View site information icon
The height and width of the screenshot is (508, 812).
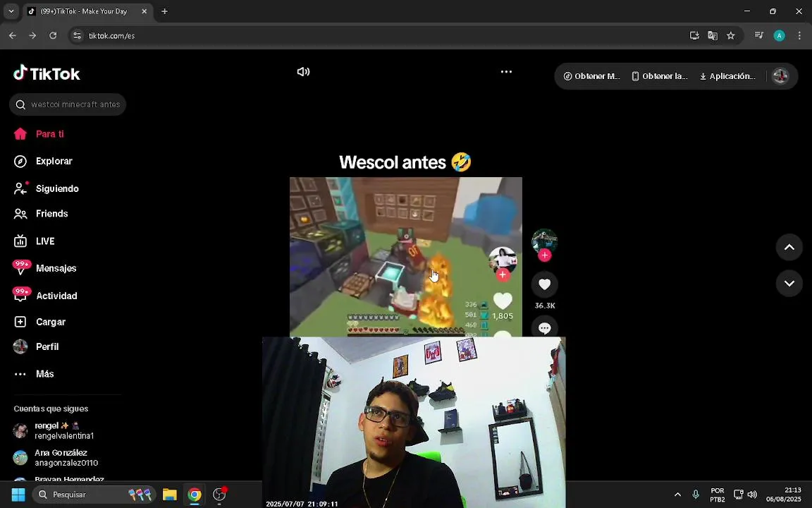[77, 36]
